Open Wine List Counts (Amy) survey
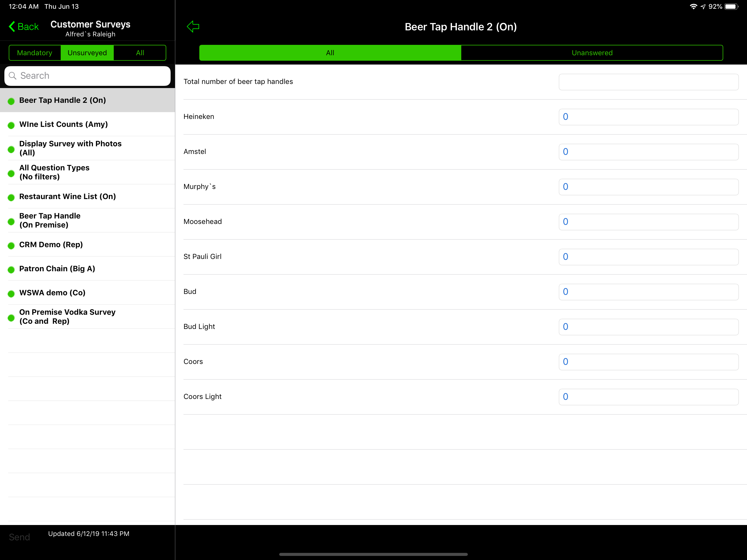747x560 pixels. (x=87, y=124)
